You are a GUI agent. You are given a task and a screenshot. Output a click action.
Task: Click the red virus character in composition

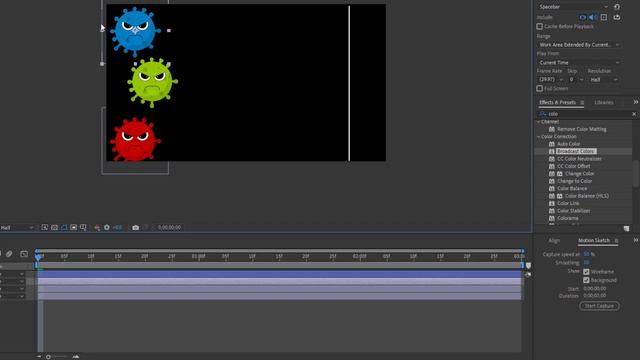(135, 140)
